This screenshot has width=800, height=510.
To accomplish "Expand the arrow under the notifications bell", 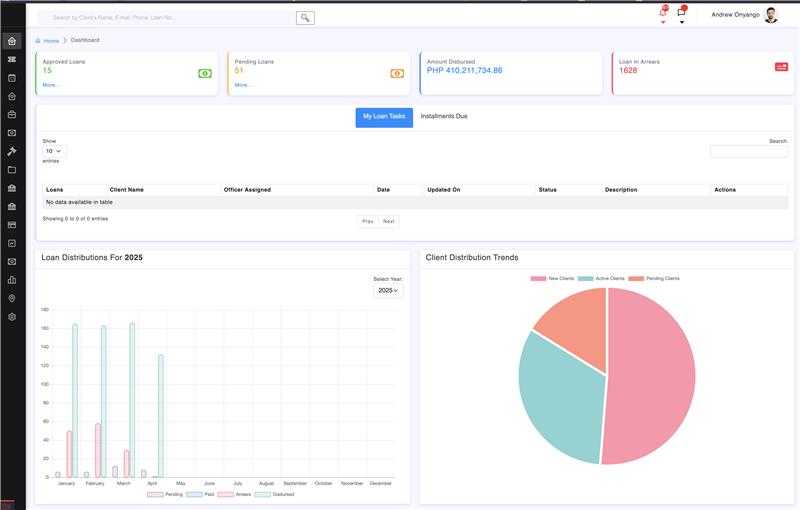I will pyautogui.click(x=663, y=22).
